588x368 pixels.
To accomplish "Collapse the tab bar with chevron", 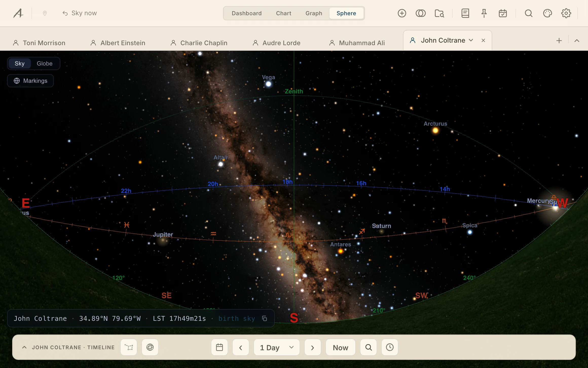I will click(577, 41).
